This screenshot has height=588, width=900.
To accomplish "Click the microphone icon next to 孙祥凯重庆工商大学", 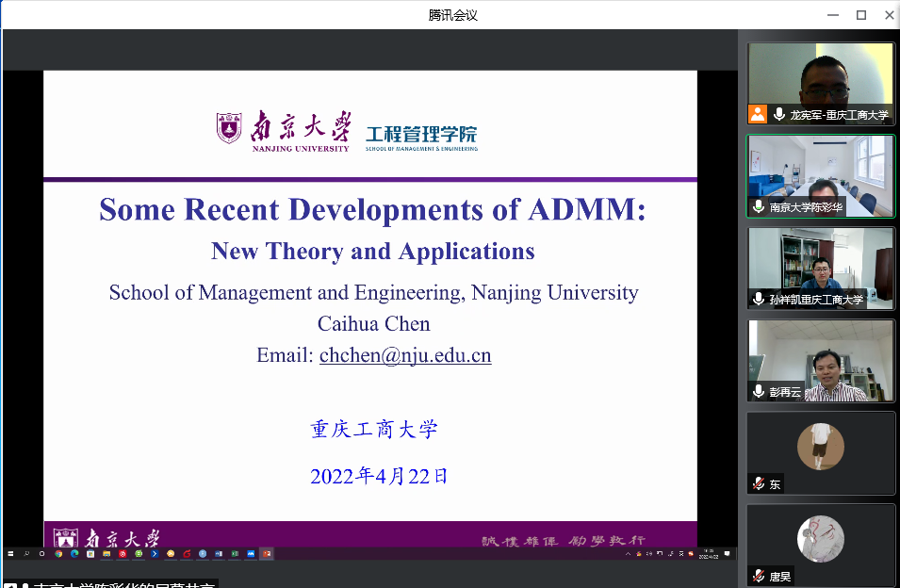I will 759,299.
